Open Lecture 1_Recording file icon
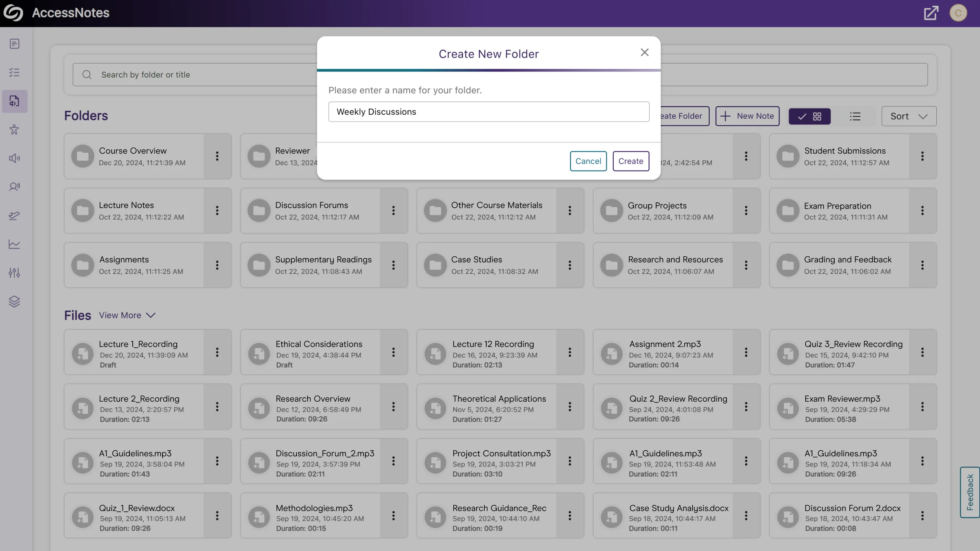Image resolution: width=980 pixels, height=551 pixels. pos(83,353)
